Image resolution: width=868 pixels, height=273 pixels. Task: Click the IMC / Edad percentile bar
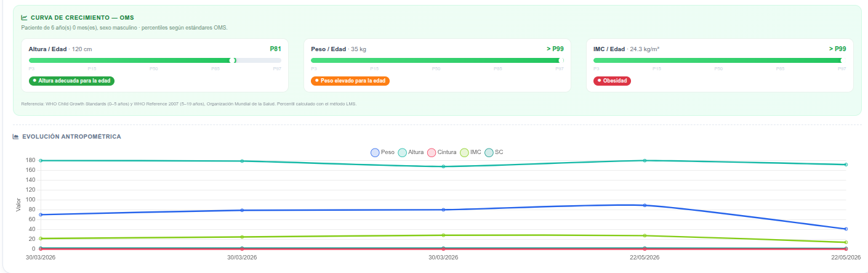pyautogui.click(x=720, y=60)
